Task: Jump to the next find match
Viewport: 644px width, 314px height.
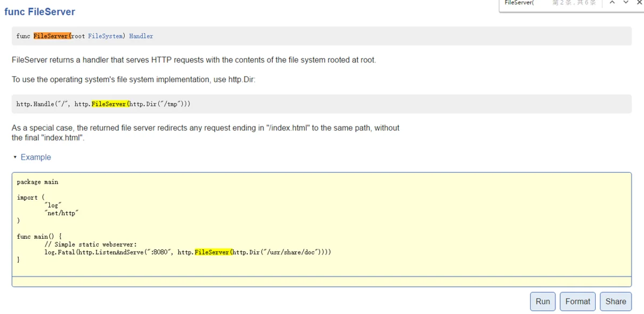Action: [x=626, y=3]
